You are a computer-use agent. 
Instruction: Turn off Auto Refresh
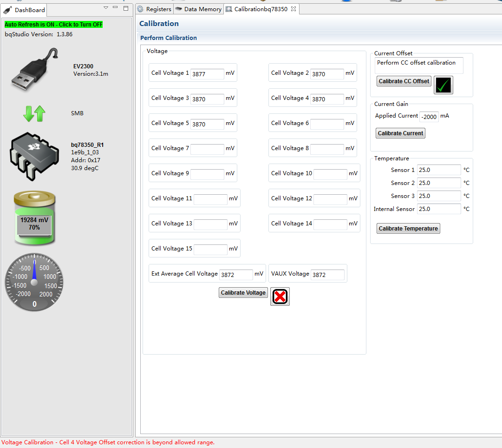coord(53,24)
